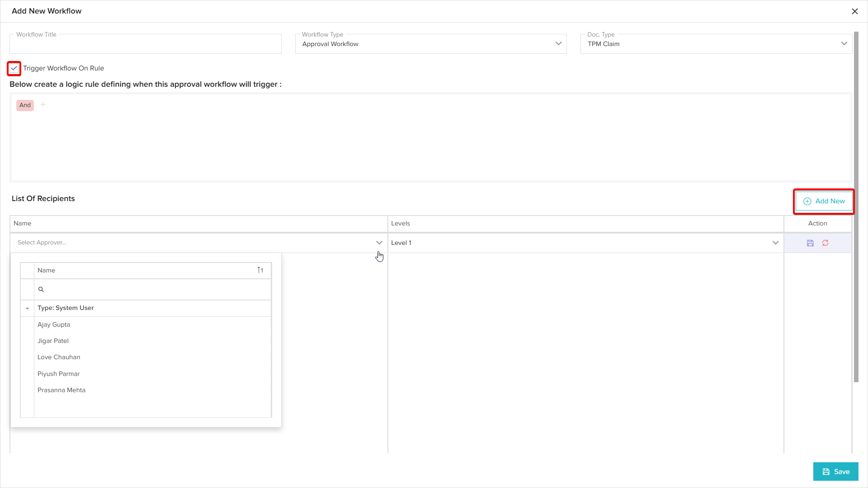Click the search magnifier in approver list

click(x=41, y=289)
